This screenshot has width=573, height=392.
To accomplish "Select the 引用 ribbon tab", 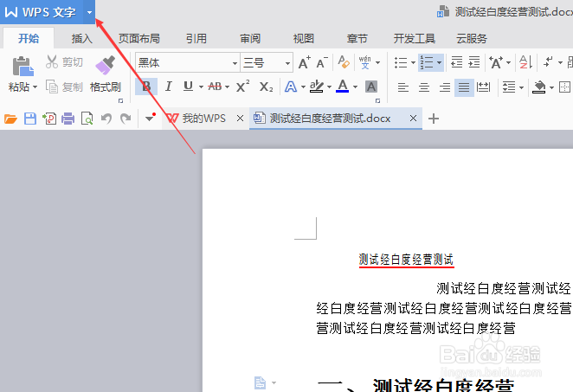I will 196,38.
